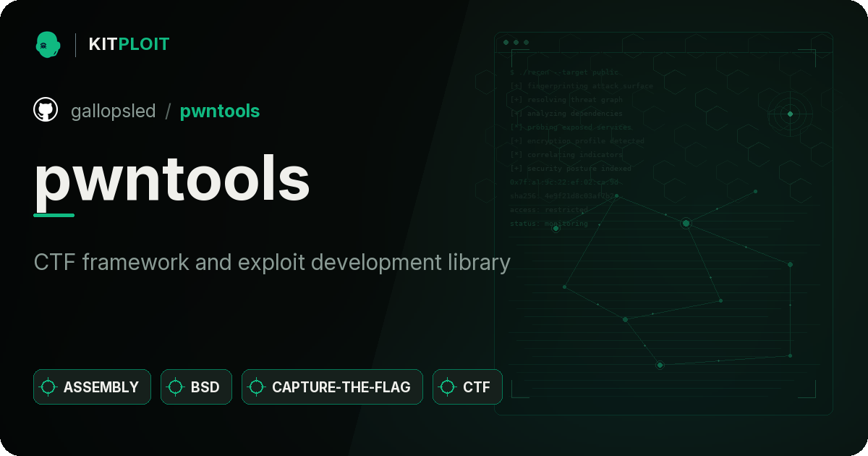Open the green pwntools repository name
The image size is (868, 456).
(220, 111)
